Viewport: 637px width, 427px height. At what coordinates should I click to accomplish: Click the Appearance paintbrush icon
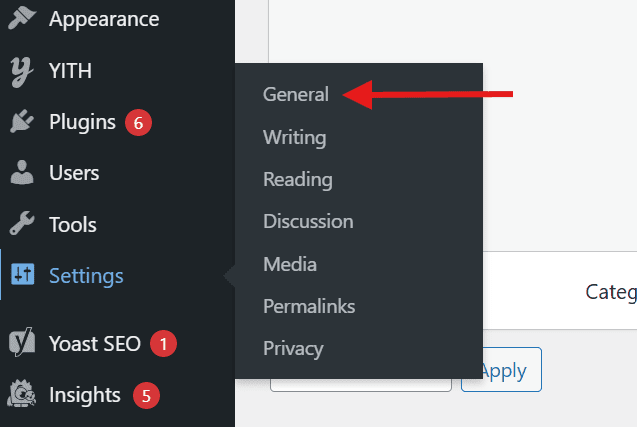tap(21, 18)
